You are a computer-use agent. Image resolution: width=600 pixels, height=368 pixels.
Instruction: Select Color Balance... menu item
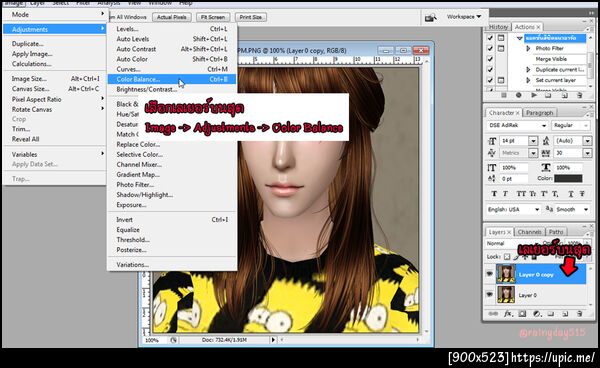click(172, 79)
